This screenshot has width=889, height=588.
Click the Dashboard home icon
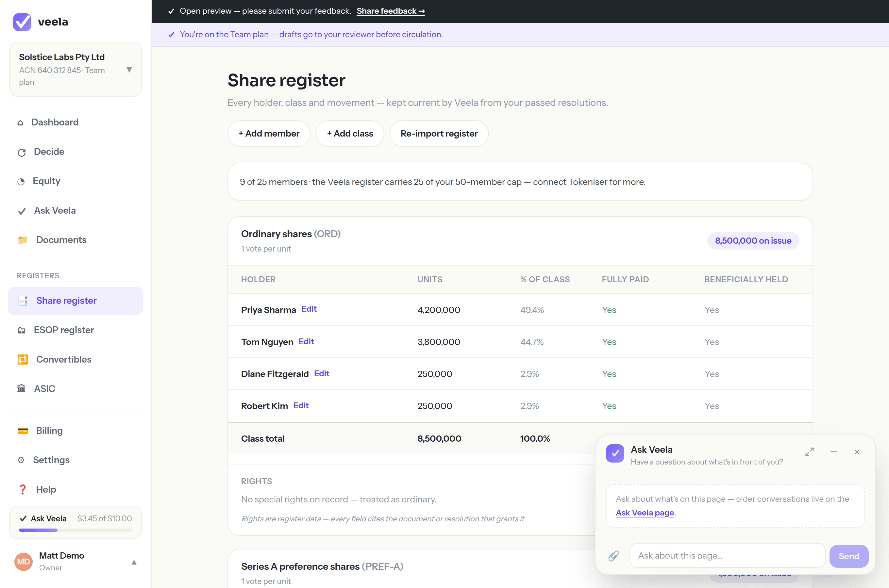(x=20, y=122)
